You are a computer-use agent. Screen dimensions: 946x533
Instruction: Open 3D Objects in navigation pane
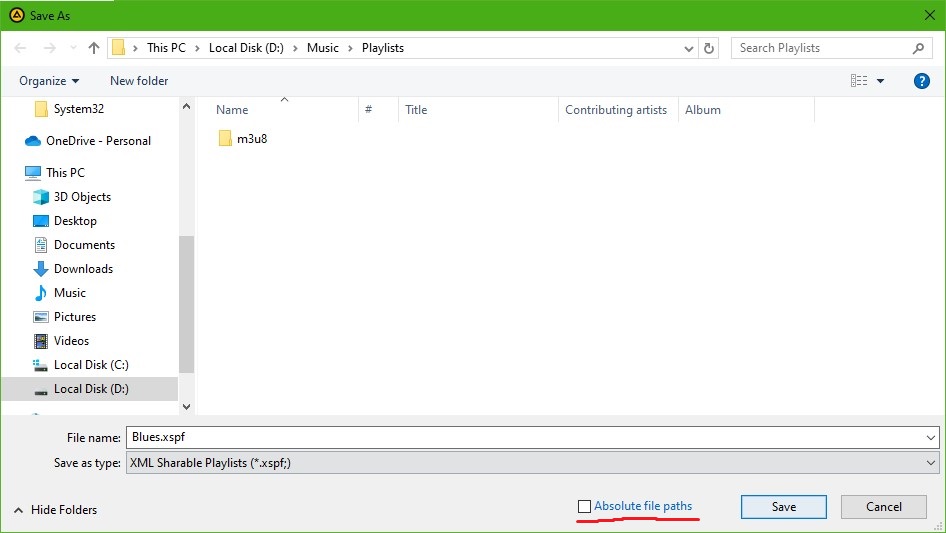pyautogui.click(x=82, y=197)
